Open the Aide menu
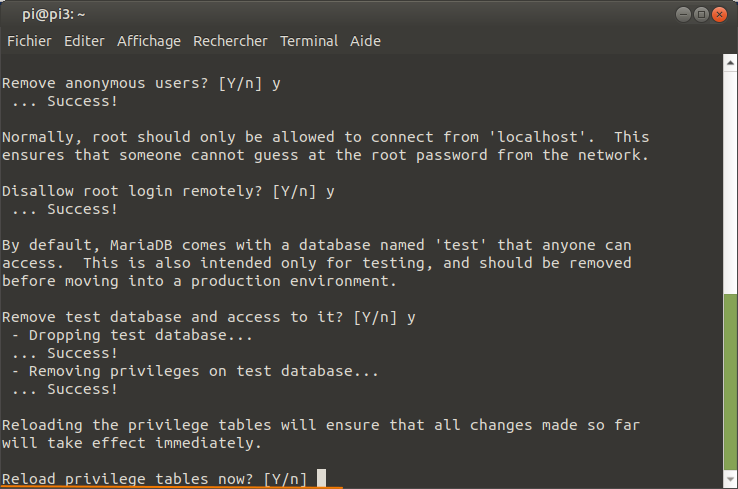Viewport: 738px width, 489px height. click(365, 41)
